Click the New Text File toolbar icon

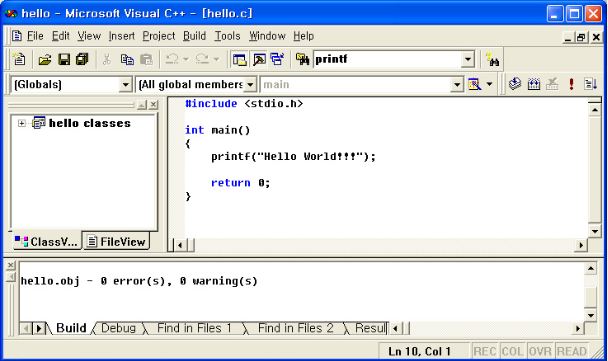(19, 59)
